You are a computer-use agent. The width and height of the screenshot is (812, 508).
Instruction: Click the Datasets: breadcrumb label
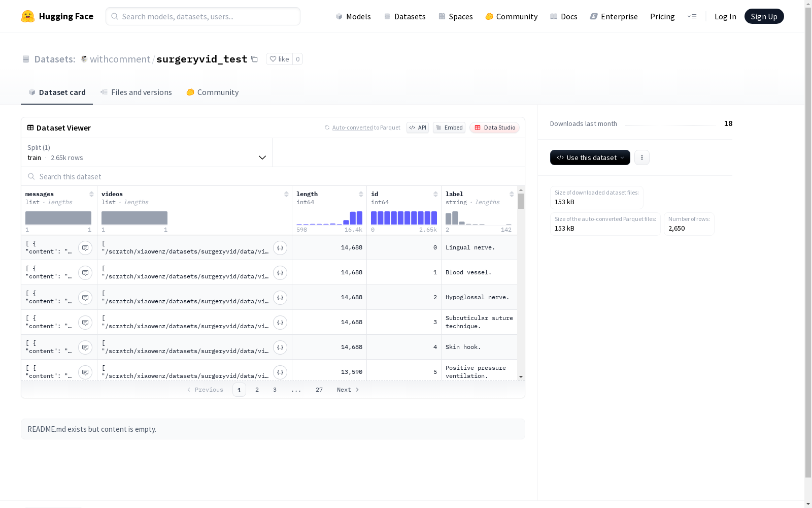pos(55,59)
